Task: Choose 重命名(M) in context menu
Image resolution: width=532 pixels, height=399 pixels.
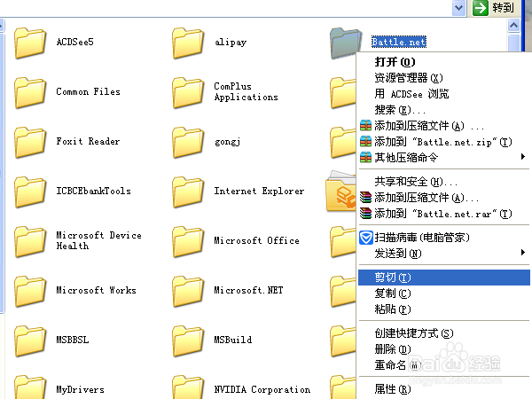Action: [x=444, y=365]
